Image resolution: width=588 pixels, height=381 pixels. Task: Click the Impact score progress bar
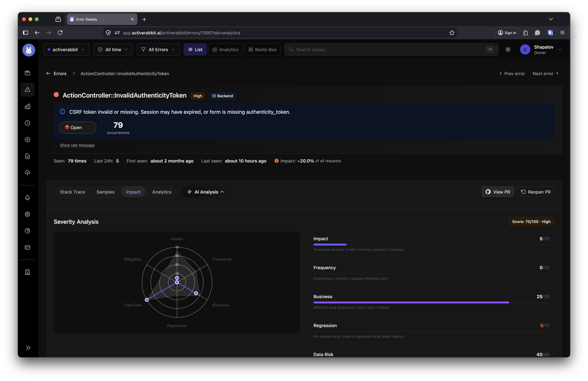pos(431,245)
